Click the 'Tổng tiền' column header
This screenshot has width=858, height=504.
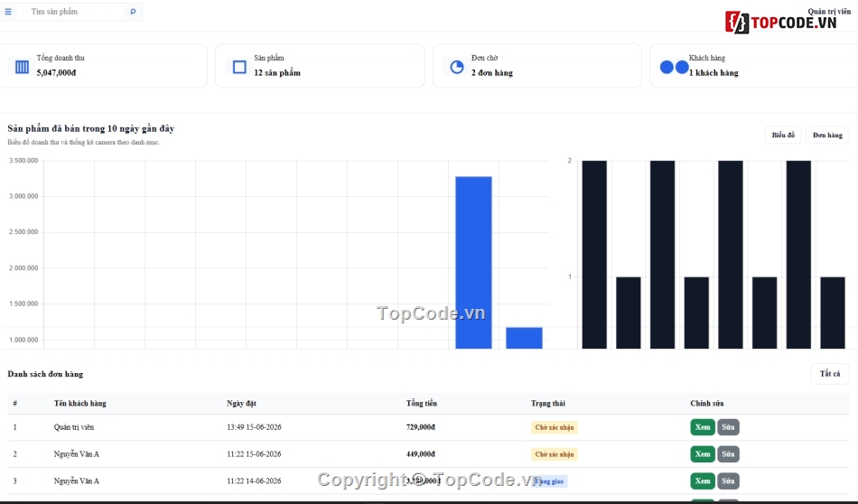(x=422, y=404)
